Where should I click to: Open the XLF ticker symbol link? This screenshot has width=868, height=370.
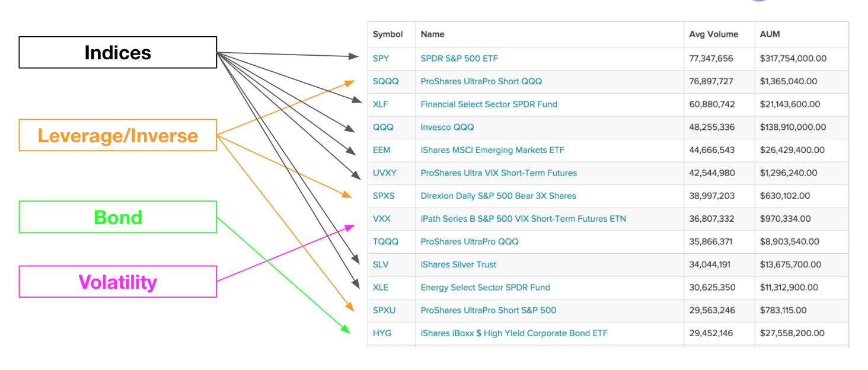pyautogui.click(x=381, y=104)
